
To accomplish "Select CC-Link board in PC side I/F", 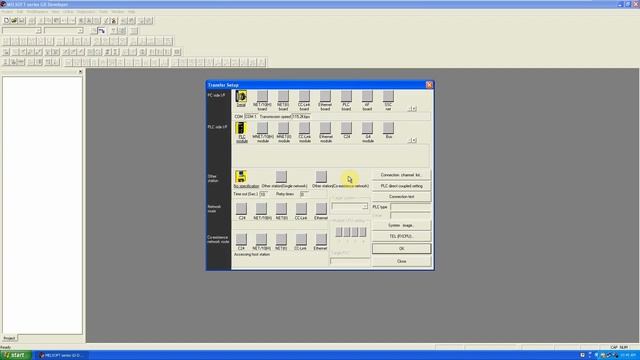I will click(x=304, y=97).
